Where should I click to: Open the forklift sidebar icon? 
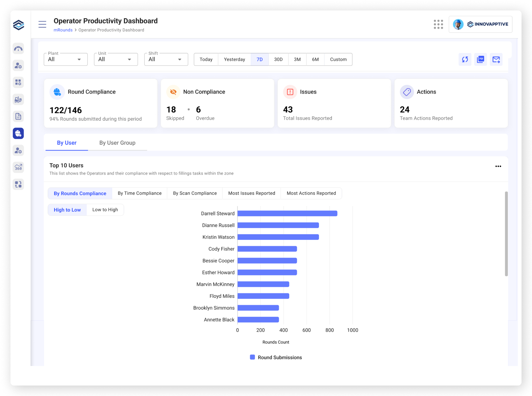(19, 100)
